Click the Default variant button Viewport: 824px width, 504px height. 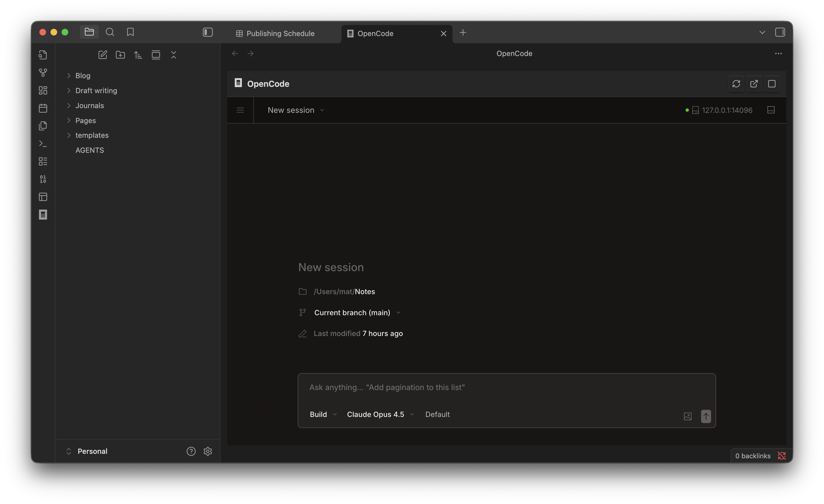438,414
